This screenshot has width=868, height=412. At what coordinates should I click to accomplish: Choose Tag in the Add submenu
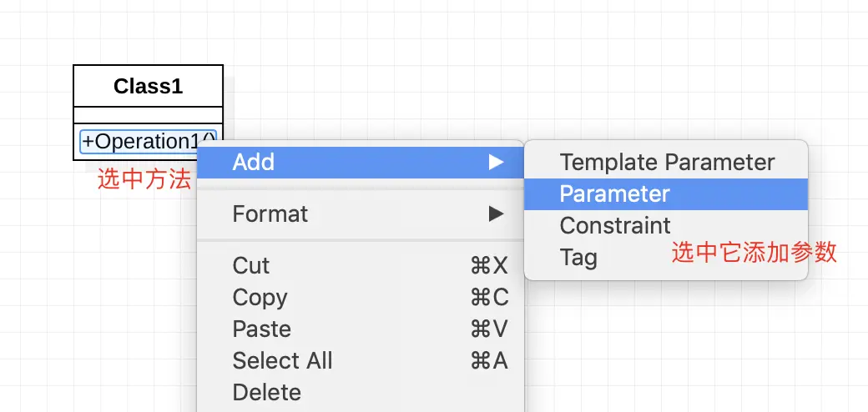(x=578, y=257)
